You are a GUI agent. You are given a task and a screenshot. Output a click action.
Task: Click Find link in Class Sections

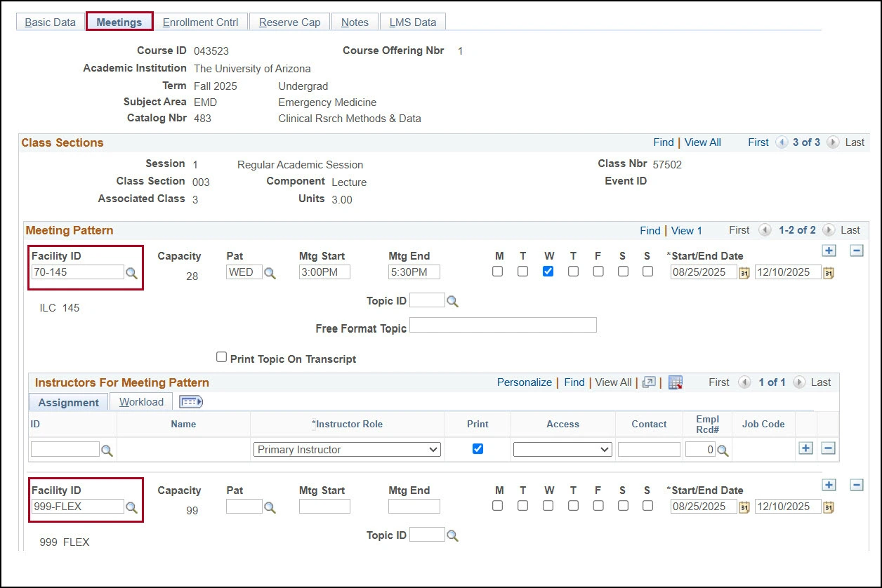[663, 142]
